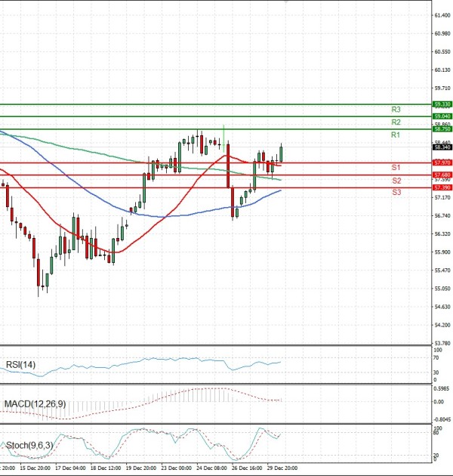Click the R1 resistance level label
The height and width of the screenshot is (476, 453).
click(395, 134)
